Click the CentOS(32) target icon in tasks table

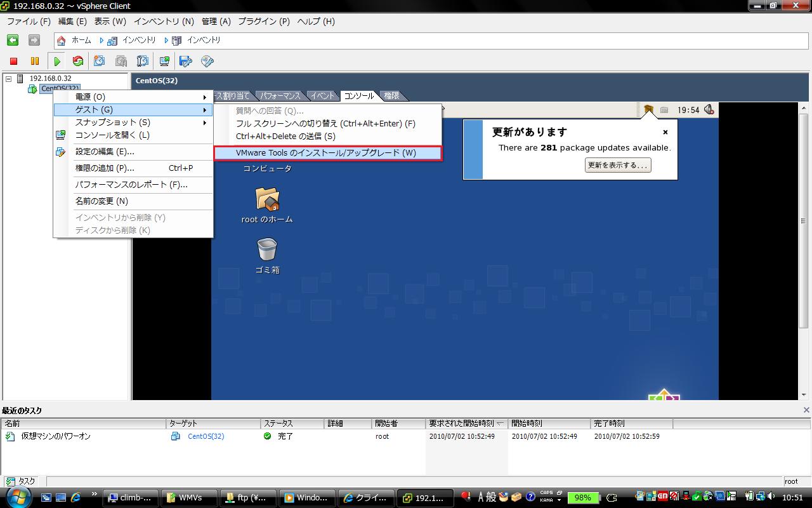[176, 436]
